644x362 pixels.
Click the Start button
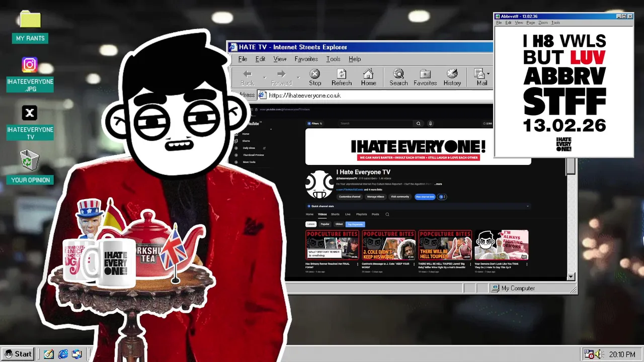tap(18, 354)
